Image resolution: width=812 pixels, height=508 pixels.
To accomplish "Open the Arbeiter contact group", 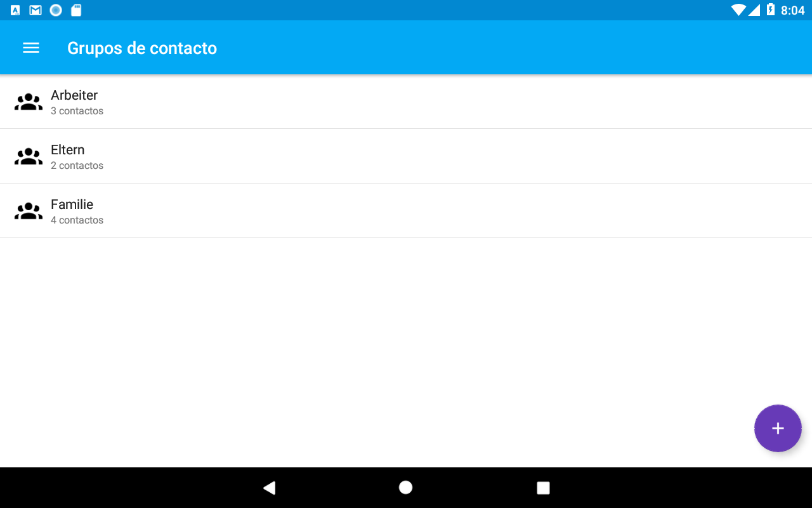I will (406, 102).
